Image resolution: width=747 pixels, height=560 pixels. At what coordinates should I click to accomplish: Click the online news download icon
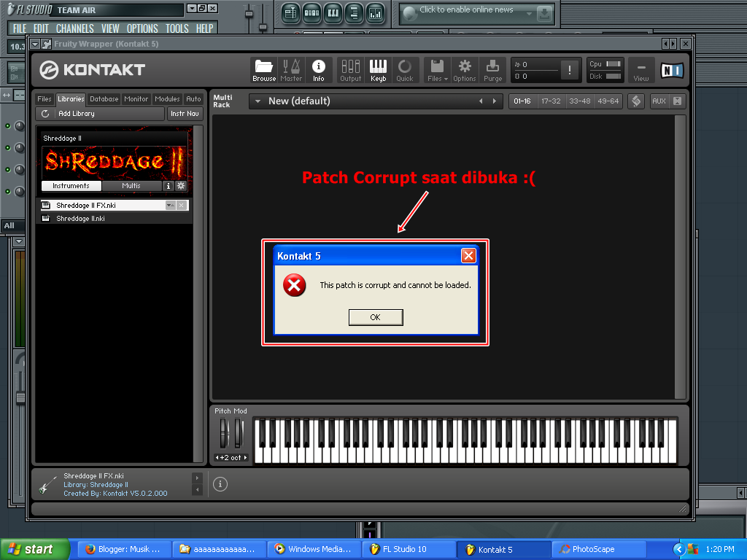point(543,15)
